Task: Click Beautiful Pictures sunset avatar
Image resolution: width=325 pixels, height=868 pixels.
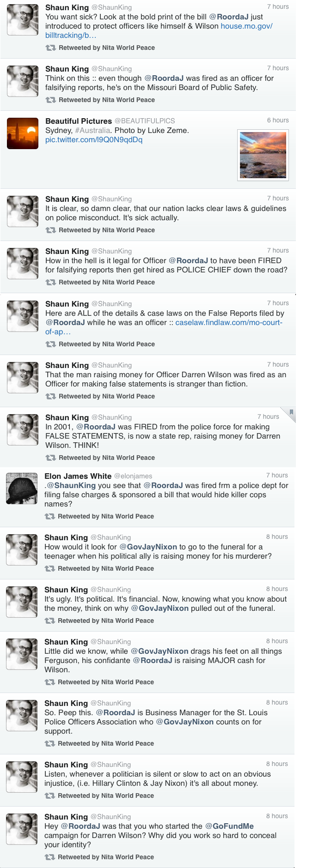Action: [23, 133]
